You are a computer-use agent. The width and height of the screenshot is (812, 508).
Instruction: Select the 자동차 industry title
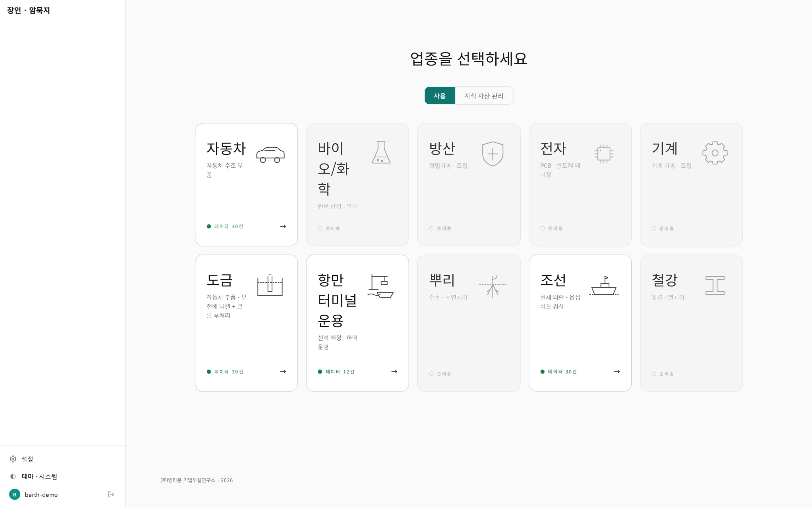click(x=226, y=148)
